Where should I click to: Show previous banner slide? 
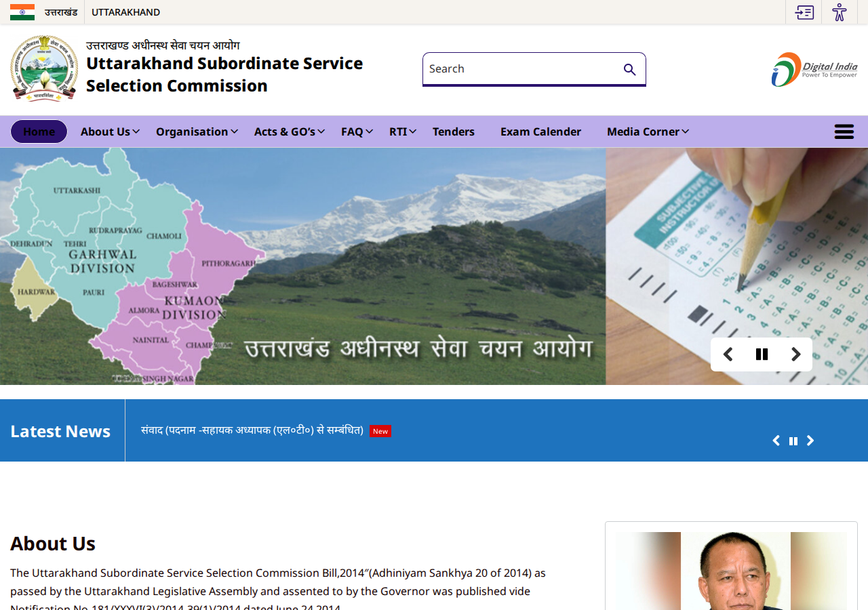(x=728, y=354)
